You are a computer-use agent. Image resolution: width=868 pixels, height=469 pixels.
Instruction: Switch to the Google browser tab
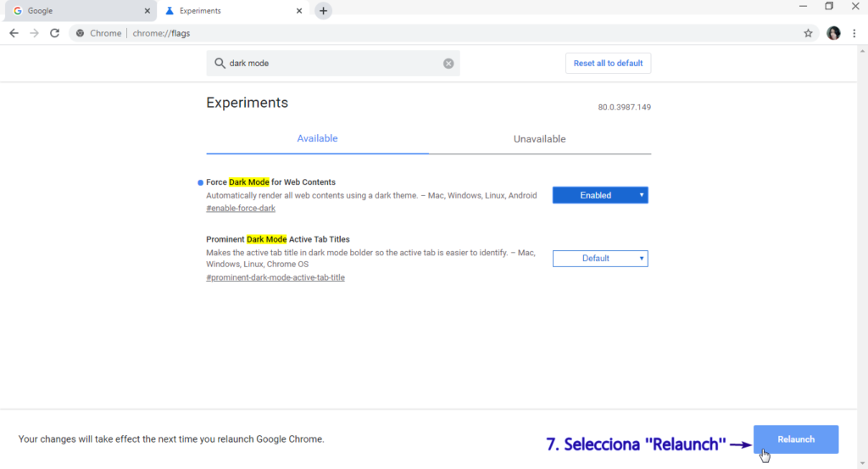coord(76,11)
